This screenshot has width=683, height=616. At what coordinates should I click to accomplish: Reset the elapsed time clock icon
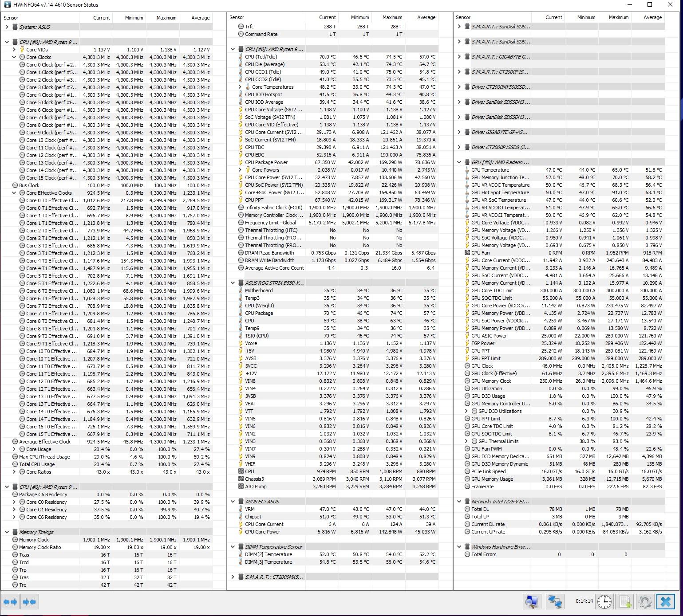pyautogui.click(x=604, y=602)
